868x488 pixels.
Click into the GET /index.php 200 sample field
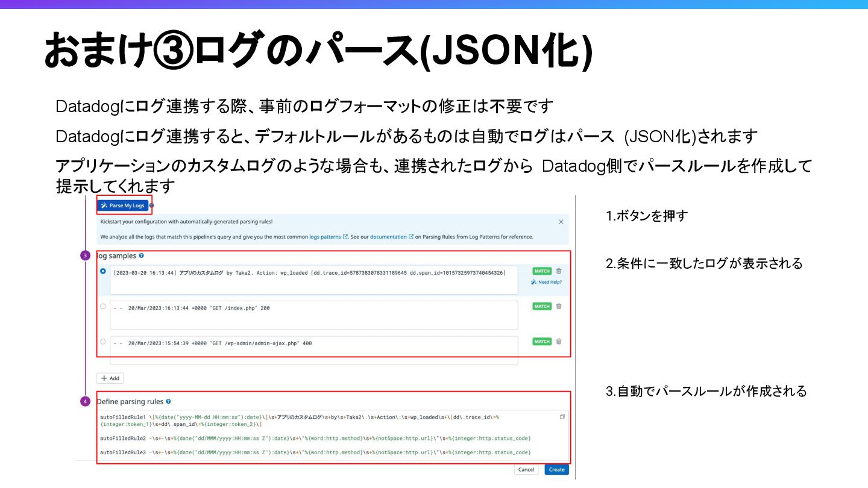pyautogui.click(x=313, y=315)
